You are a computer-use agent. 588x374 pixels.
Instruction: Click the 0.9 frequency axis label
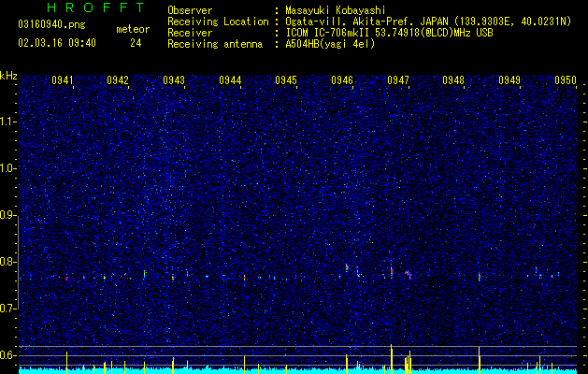pyautogui.click(x=7, y=215)
